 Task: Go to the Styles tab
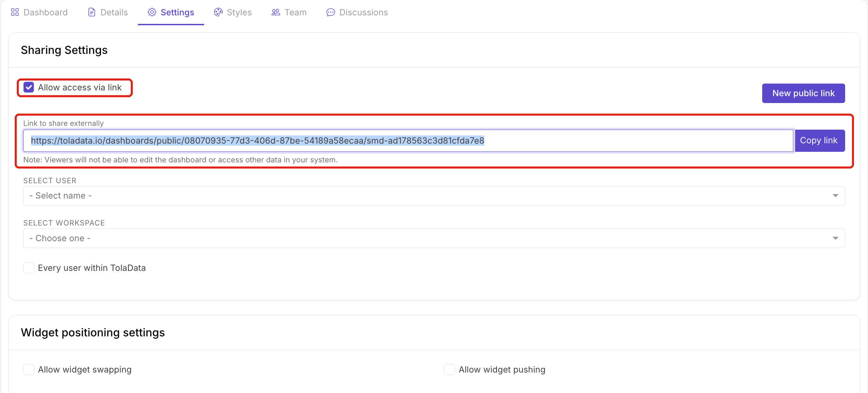233,12
